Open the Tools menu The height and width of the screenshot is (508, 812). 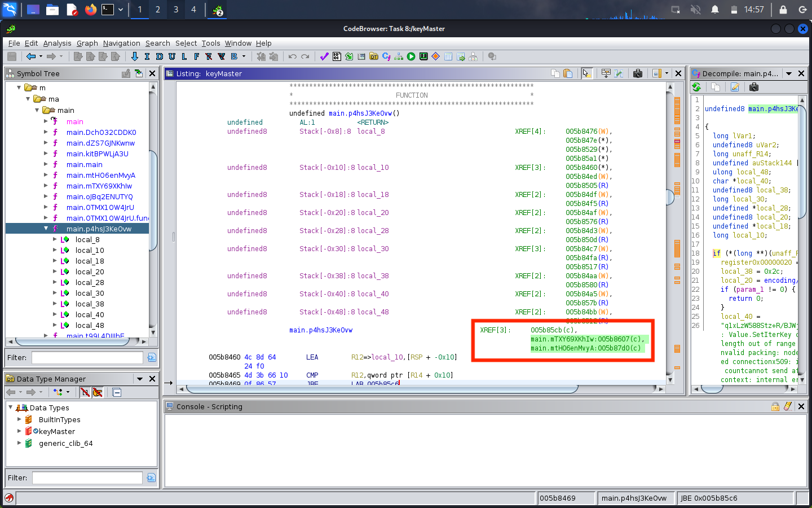(211, 43)
